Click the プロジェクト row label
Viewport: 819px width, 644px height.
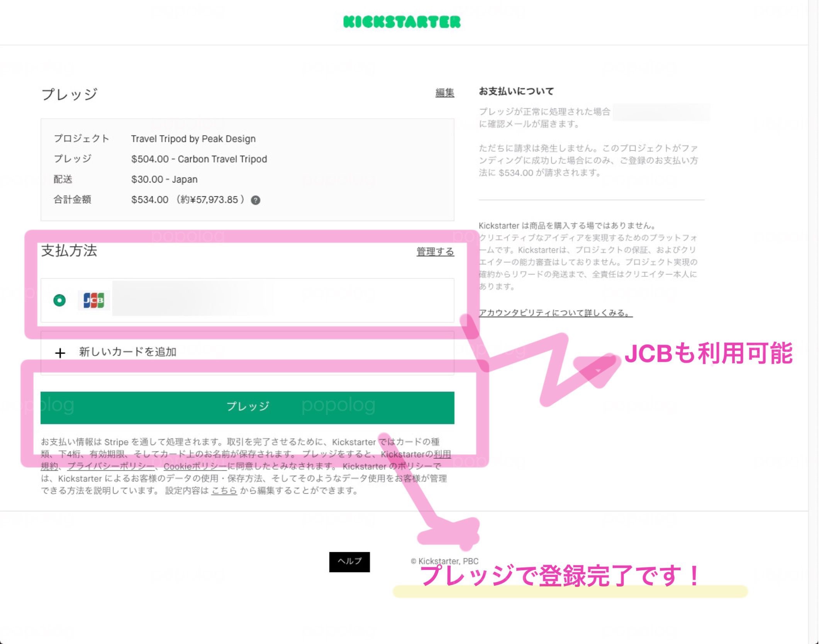[81, 139]
